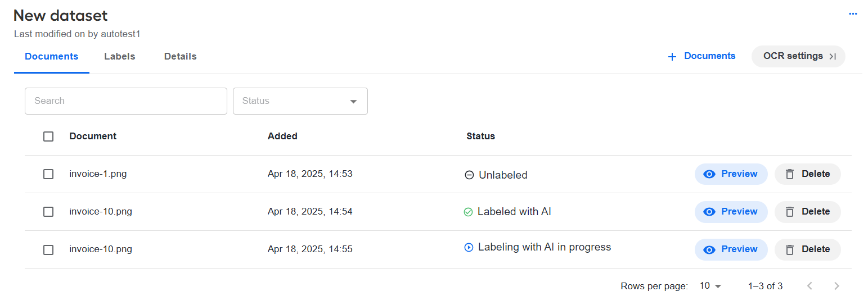Open the Status filter dropdown
868x305 pixels.
coord(300,101)
